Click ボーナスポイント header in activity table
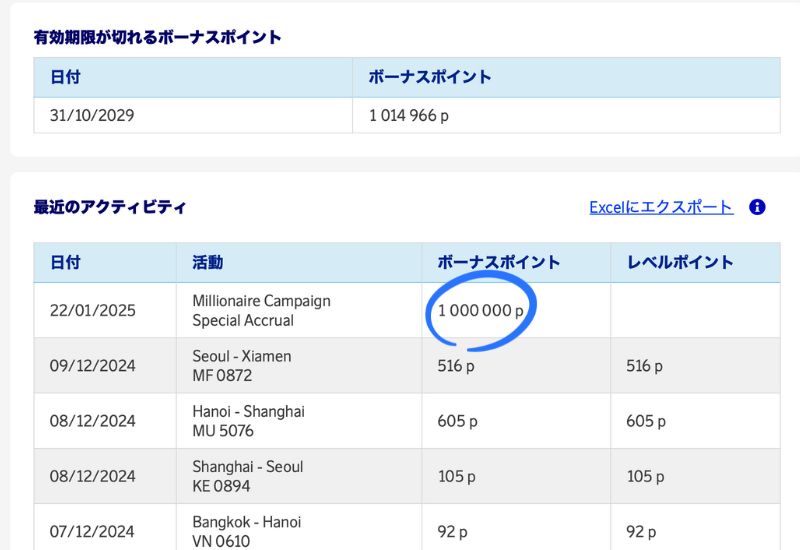Viewport: 800px width, 550px height. coord(499,262)
